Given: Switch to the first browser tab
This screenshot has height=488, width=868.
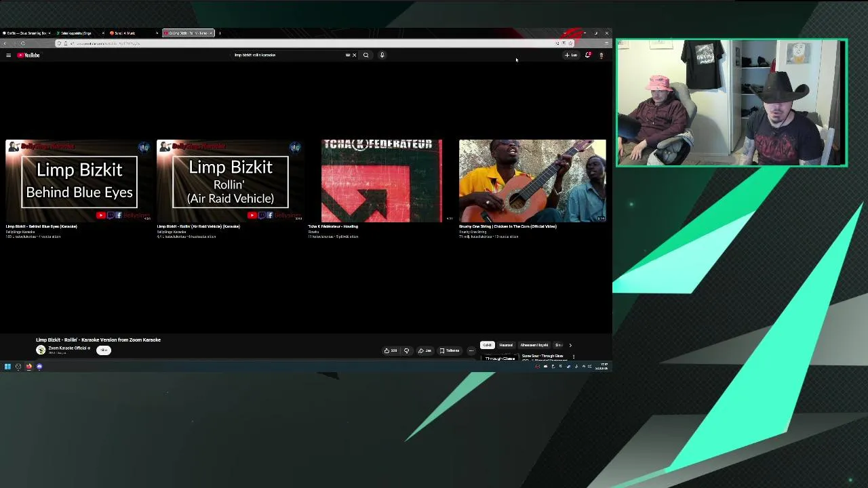Looking at the screenshot, I should (26, 33).
